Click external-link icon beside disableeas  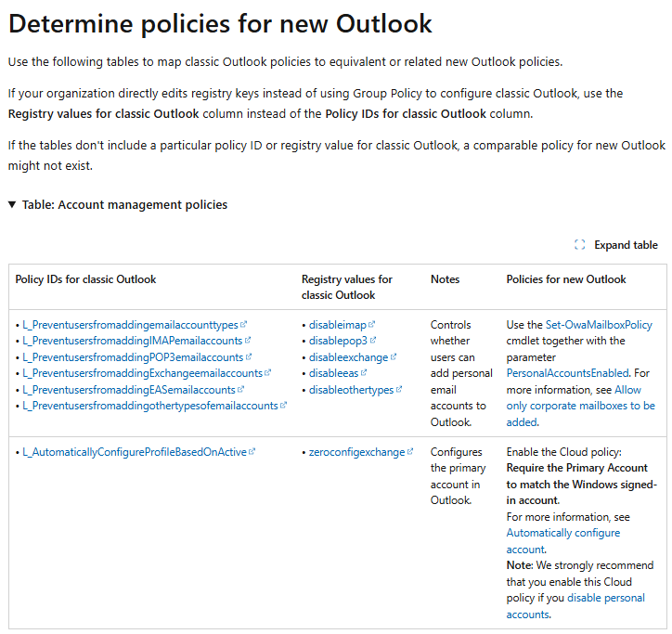click(x=364, y=373)
